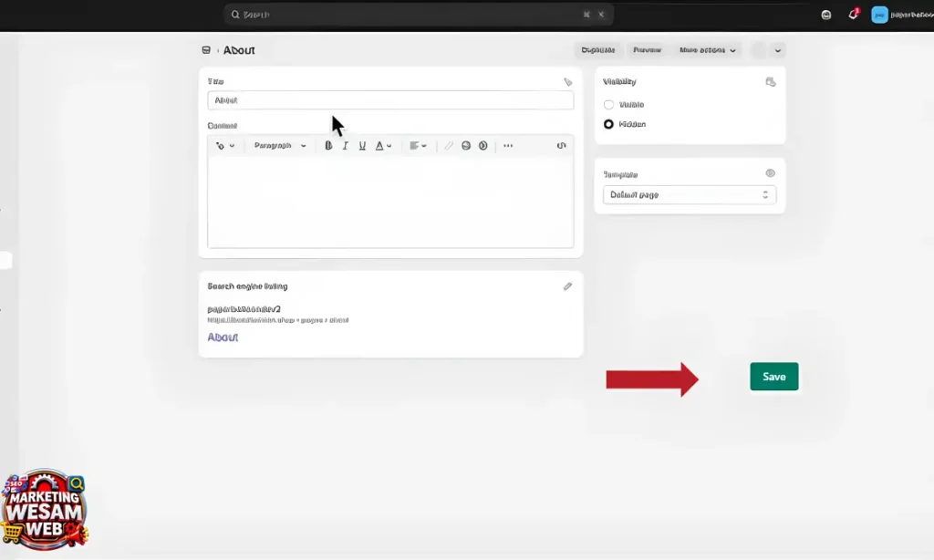Expand the More actions menu
This screenshot has height=560, width=934.
coord(707,50)
